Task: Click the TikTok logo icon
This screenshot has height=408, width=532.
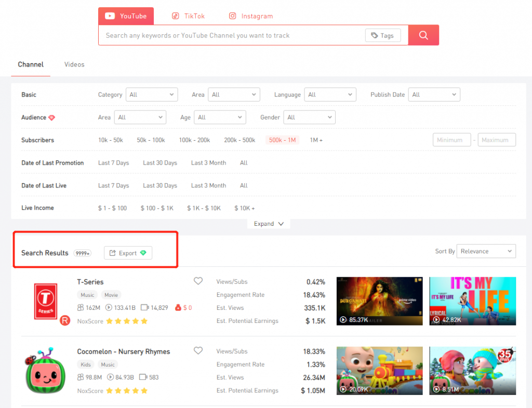Action: 176,16
